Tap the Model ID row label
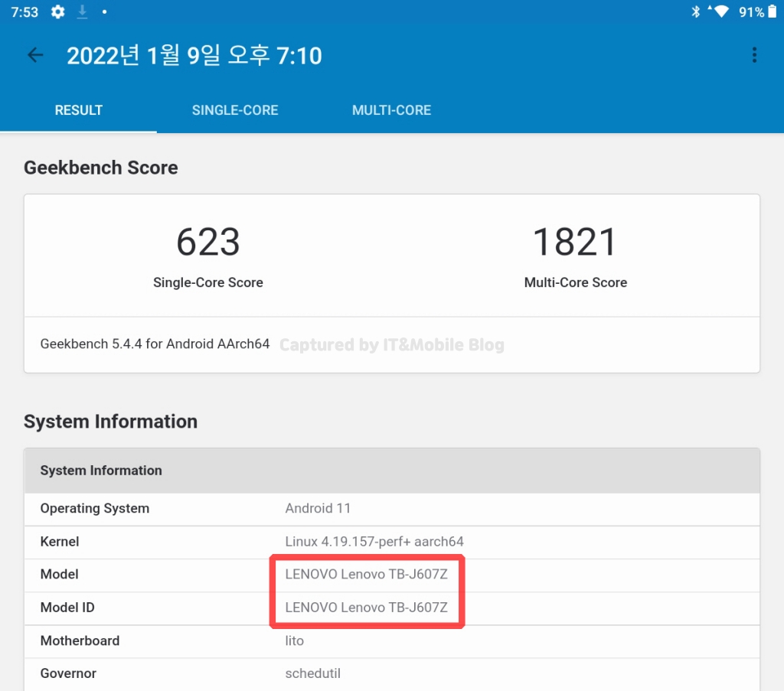The height and width of the screenshot is (691, 784). point(67,608)
